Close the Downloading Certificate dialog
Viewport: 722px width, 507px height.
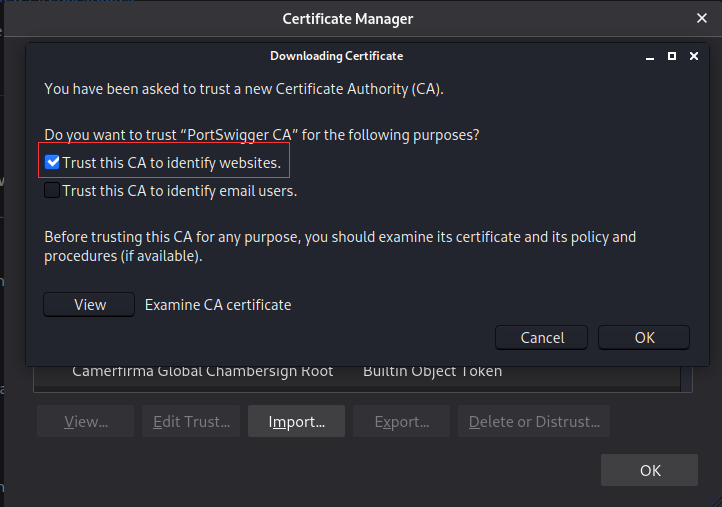pos(693,56)
